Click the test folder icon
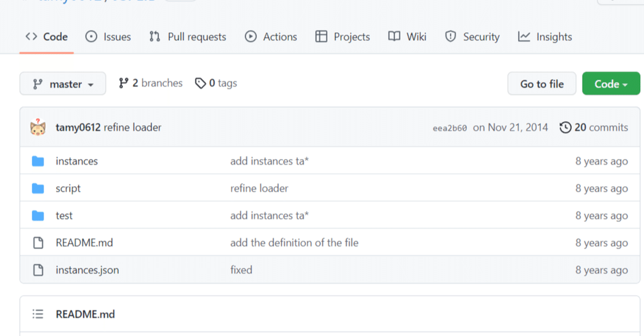644x336 pixels. [x=38, y=216]
